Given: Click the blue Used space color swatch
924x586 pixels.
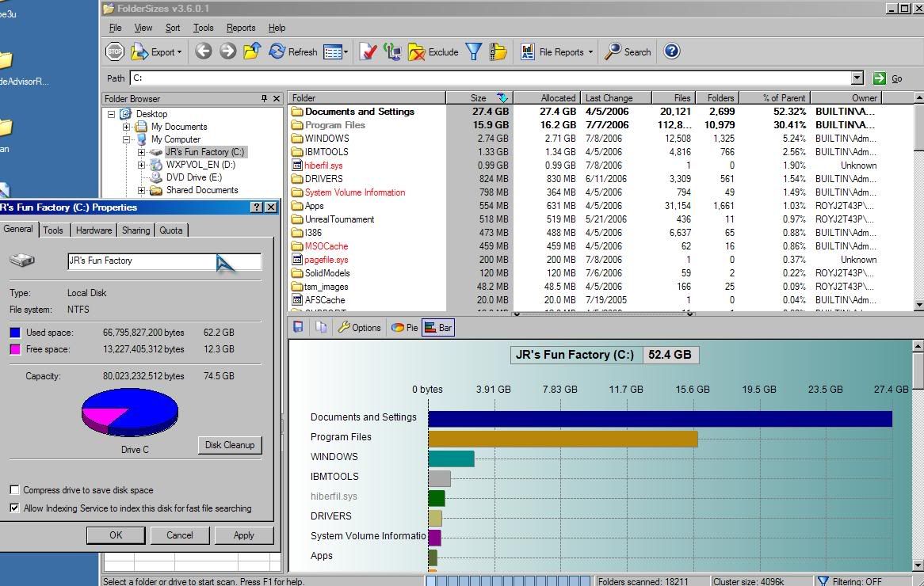Looking at the screenshot, I should pos(15,333).
